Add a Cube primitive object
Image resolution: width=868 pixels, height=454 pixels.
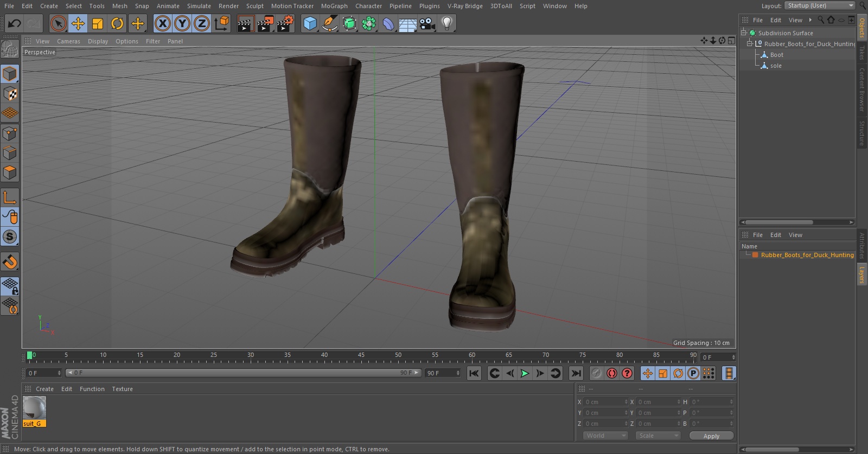[310, 23]
